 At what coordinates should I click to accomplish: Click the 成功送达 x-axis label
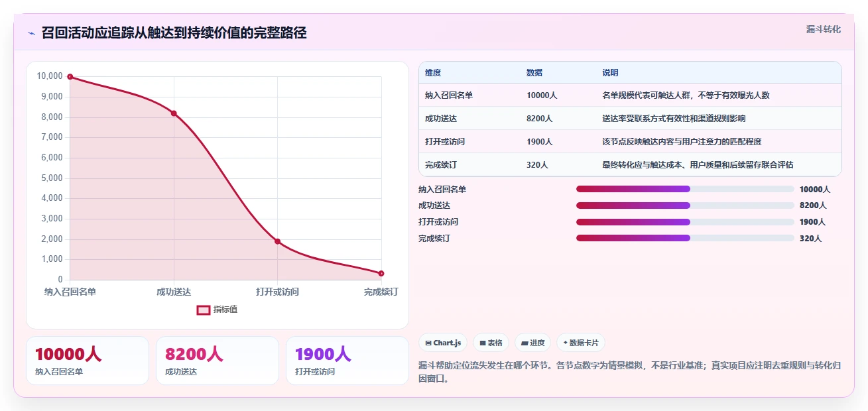pos(174,292)
